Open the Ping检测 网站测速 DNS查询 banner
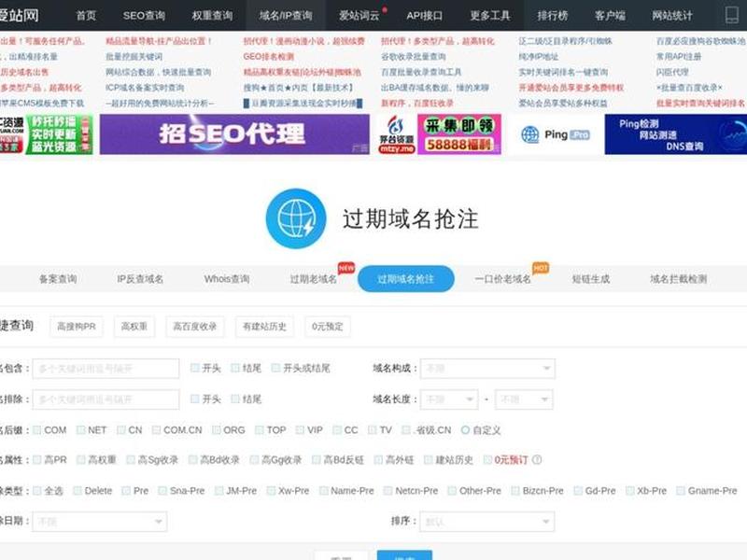747x560 pixels. [x=675, y=134]
